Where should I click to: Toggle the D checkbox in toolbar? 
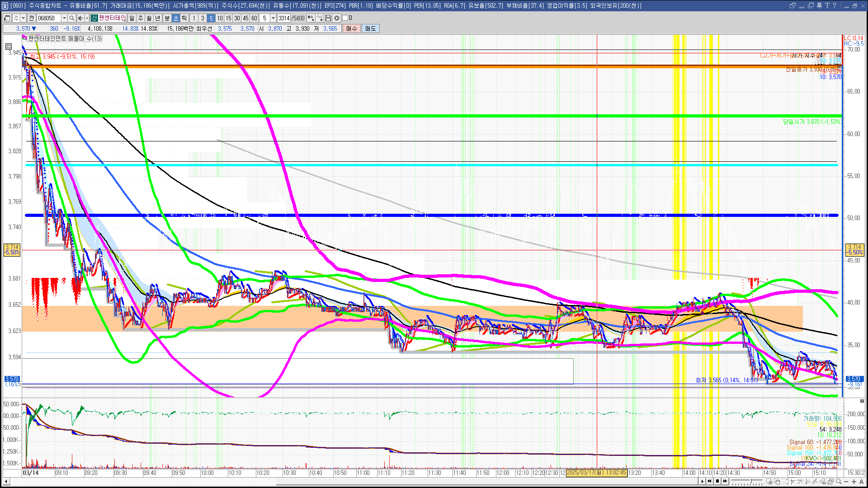coord(345,18)
